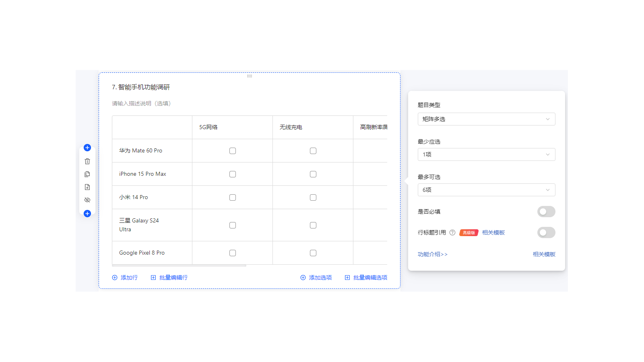Click the plus icon beside 添加选项

pyautogui.click(x=303, y=278)
